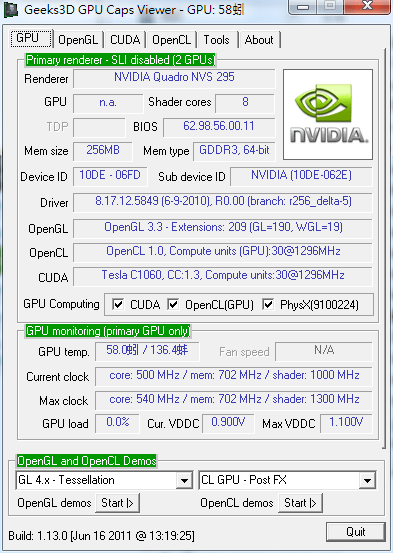Open the Tools tab

pyautogui.click(x=216, y=40)
